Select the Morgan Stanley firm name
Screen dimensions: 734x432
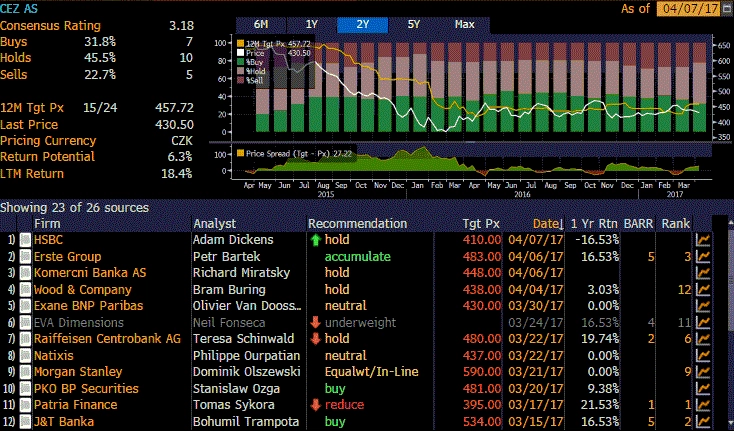click(x=78, y=372)
